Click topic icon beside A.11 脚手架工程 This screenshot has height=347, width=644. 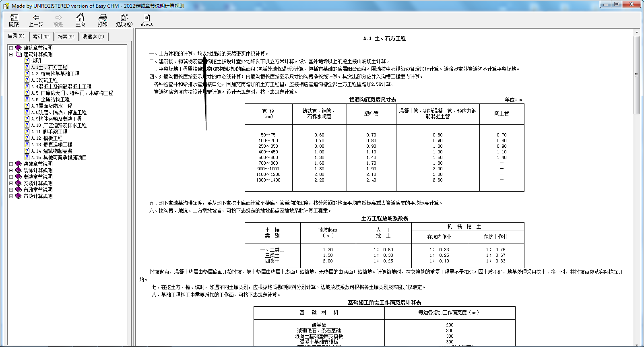coord(27,132)
